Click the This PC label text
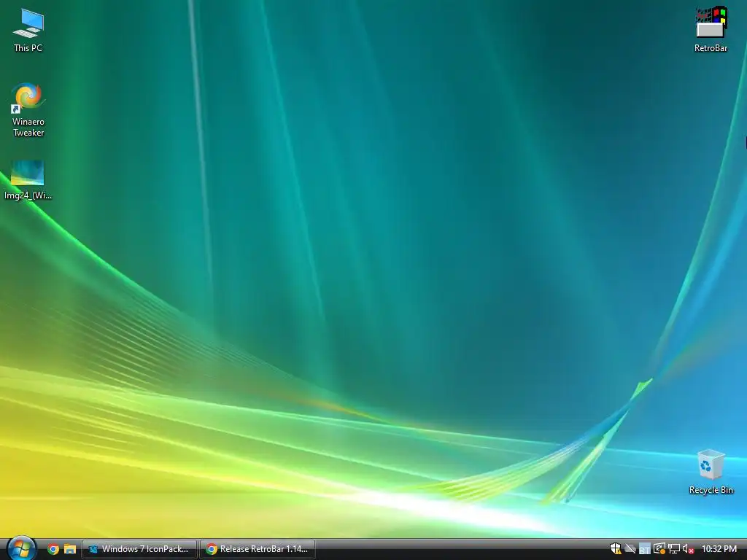Viewport: 747px width, 560px height. tap(28, 48)
